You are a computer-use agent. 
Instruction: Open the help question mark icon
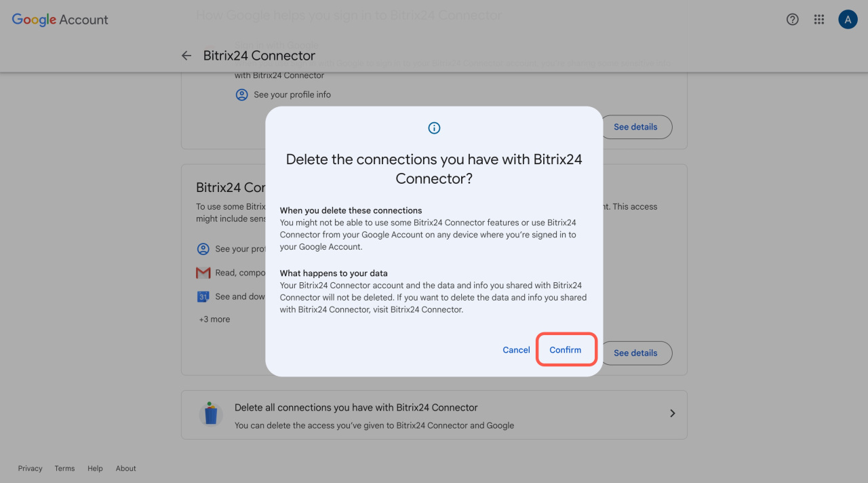point(792,20)
